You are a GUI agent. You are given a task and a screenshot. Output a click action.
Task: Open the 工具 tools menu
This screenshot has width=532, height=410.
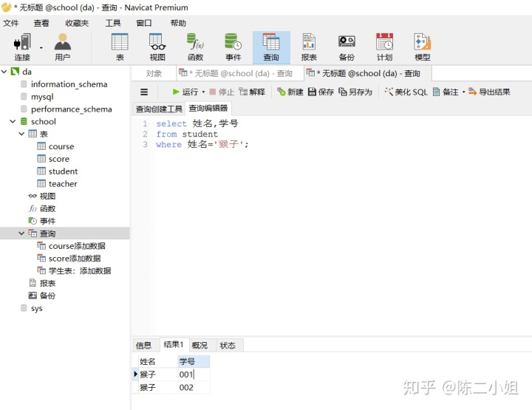113,23
